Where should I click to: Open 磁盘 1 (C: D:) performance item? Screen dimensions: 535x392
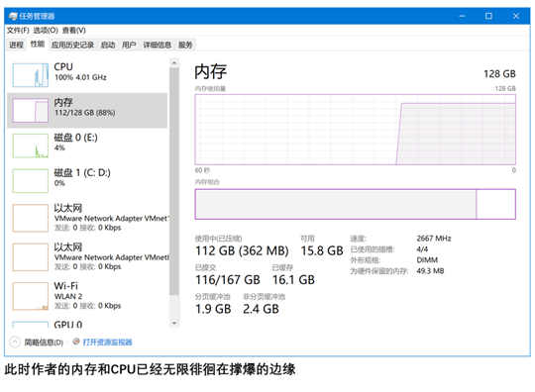tap(87, 181)
